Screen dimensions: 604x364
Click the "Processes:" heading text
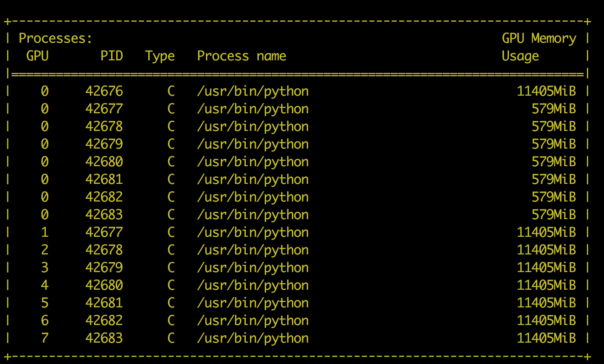coord(55,39)
